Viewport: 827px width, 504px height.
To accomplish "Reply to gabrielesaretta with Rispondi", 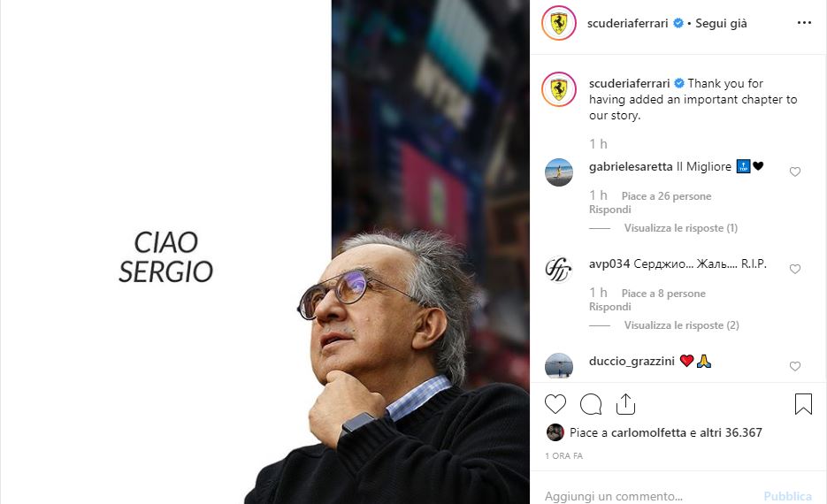I will pyautogui.click(x=609, y=210).
